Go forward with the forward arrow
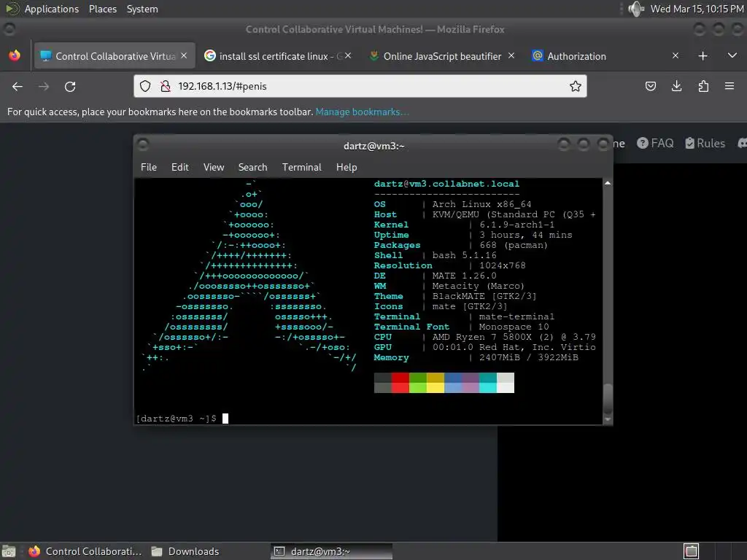This screenshot has height=560, width=747. 44,86
